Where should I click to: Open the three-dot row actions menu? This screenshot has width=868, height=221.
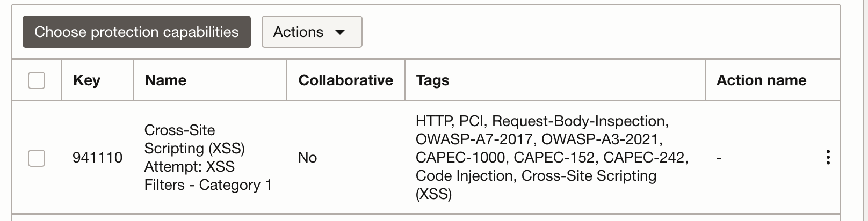(828, 157)
